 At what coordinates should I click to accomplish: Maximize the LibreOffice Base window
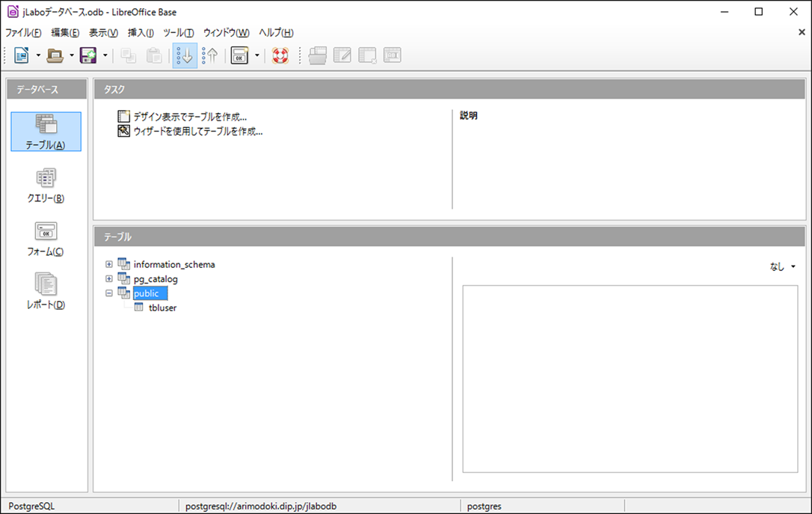(x=759, y=11)
